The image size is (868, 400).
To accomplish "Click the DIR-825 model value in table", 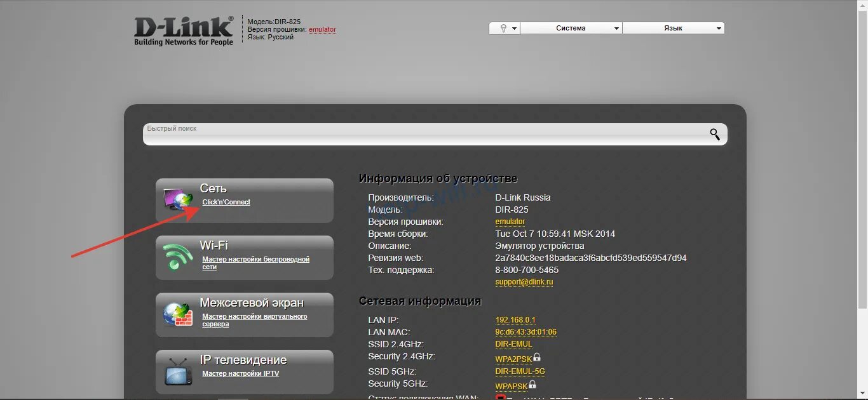I will coord(512,210).
